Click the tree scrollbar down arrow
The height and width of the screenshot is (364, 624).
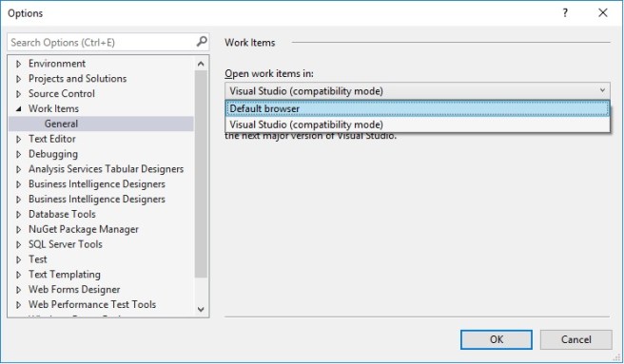point(201,309)
